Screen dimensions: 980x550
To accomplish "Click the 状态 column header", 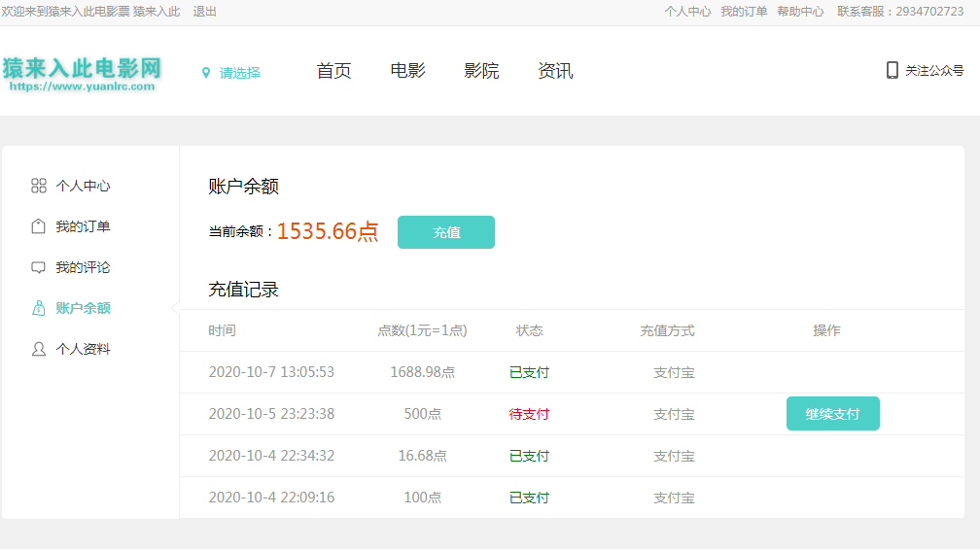I will point(529,330).
